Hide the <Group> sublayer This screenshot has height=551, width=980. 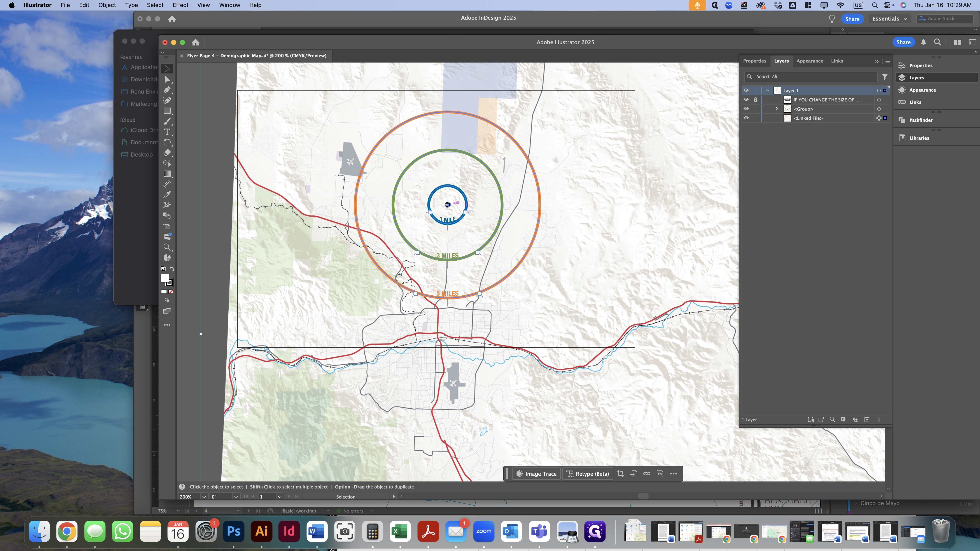pyautogui.click(x=746, y=109)
